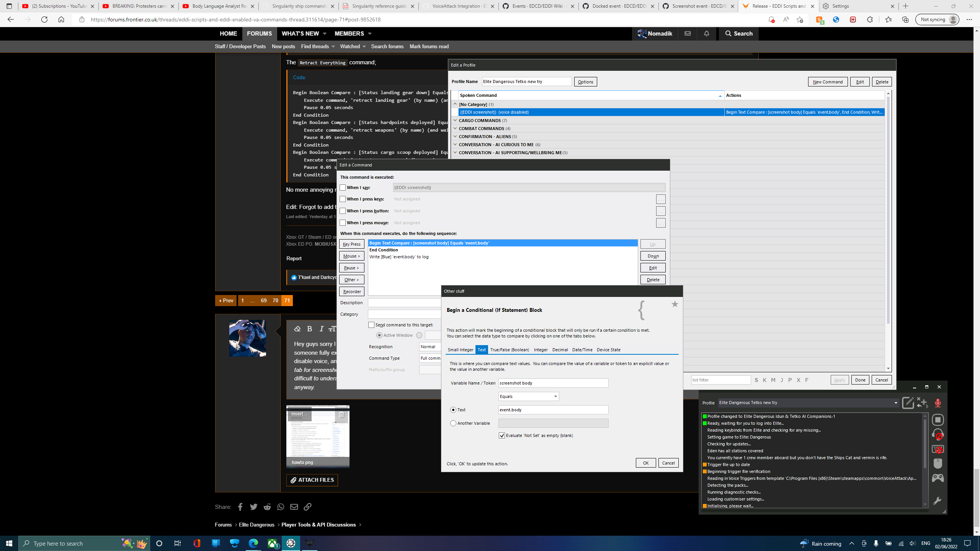980x551 pixels.
Task: Click OK in Other stuff dialog
Action: [646, 463]
